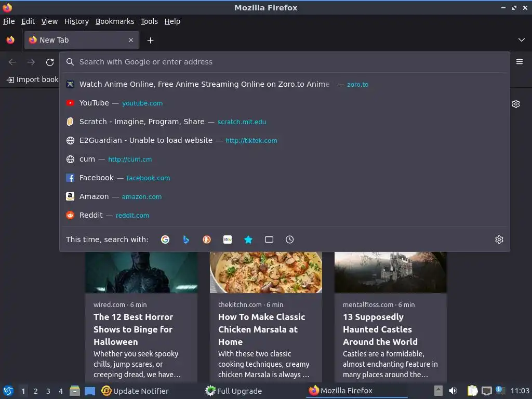Select the E2Guardian tiktok.com suggestion
Image resolution: width=532 pixels, height=399 pixels.
(284, 140)
